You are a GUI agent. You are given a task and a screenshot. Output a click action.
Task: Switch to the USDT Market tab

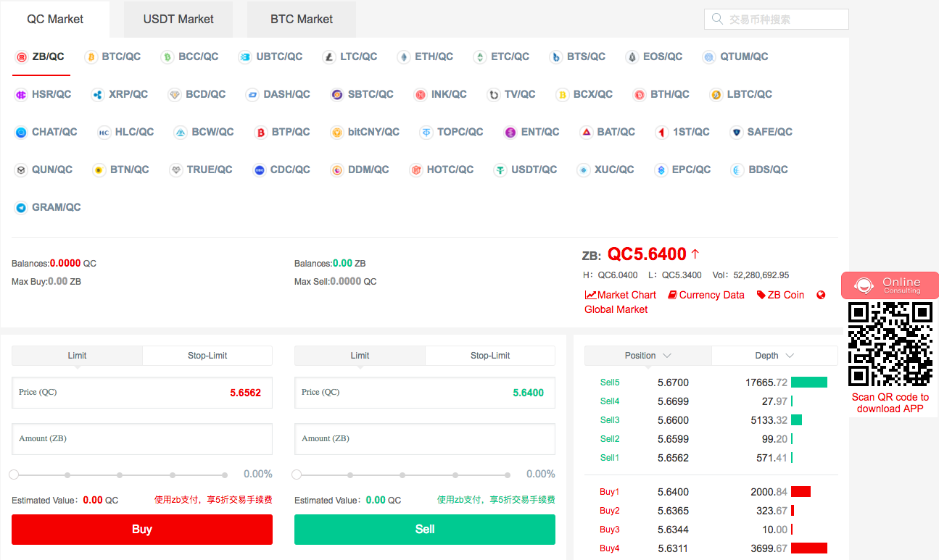[178, 20]
